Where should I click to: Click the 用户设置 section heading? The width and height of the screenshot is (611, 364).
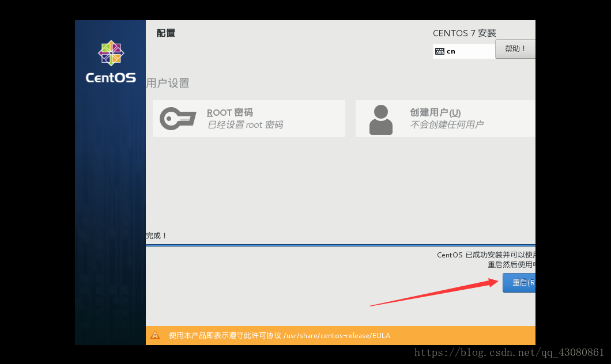pos(168,84)
